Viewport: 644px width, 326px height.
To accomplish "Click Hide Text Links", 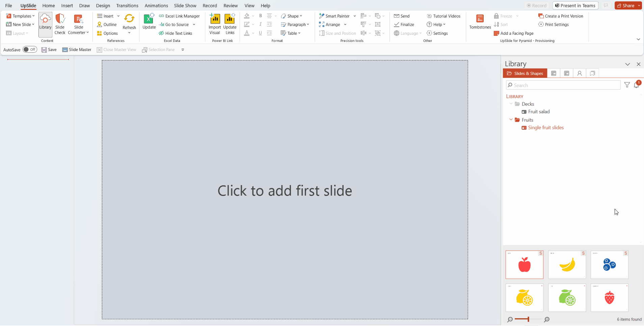I will tap(176, 33).
